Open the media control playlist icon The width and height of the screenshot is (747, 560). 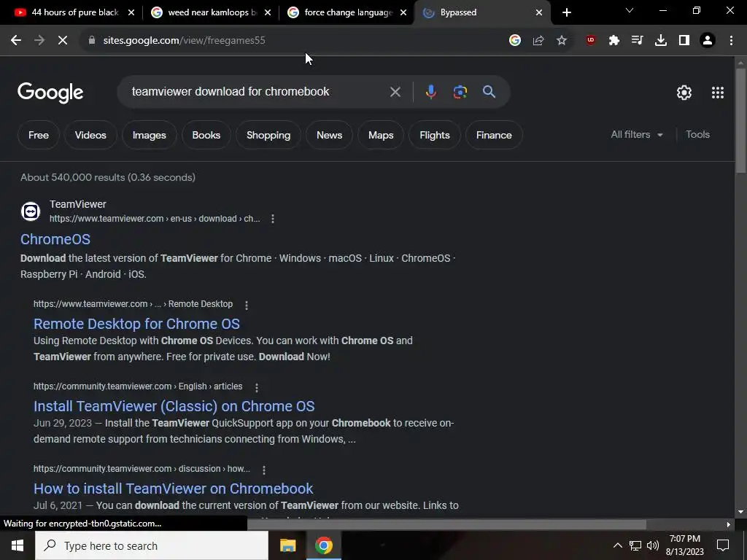pyautogui.click(x=637, y=41)
